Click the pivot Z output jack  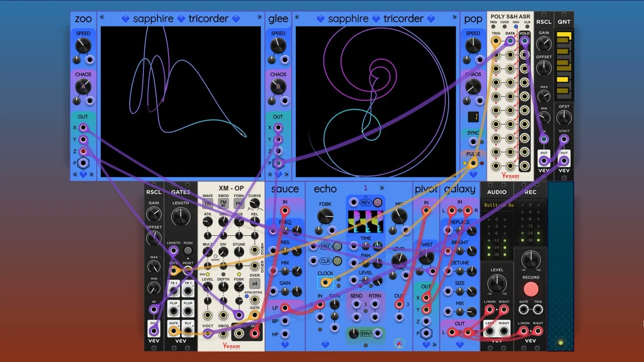(426, 321)
